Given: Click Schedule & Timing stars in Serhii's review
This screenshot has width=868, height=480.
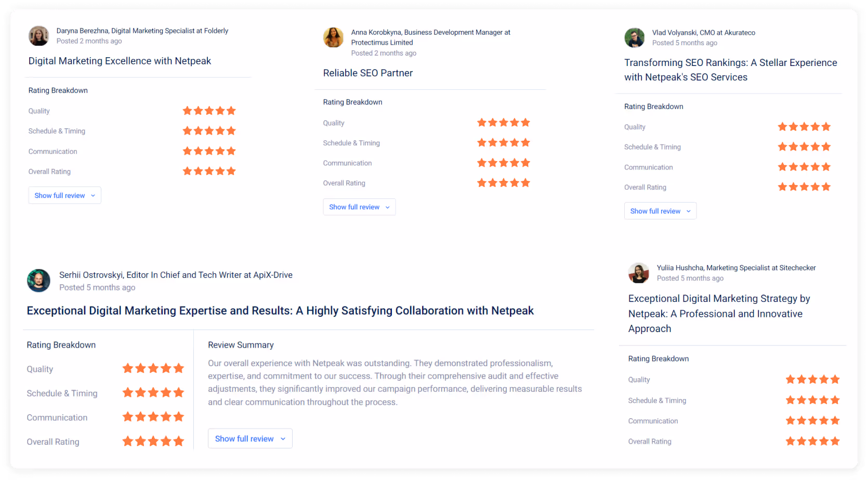Looking at the screenshot, I should (x=153, y=393).
